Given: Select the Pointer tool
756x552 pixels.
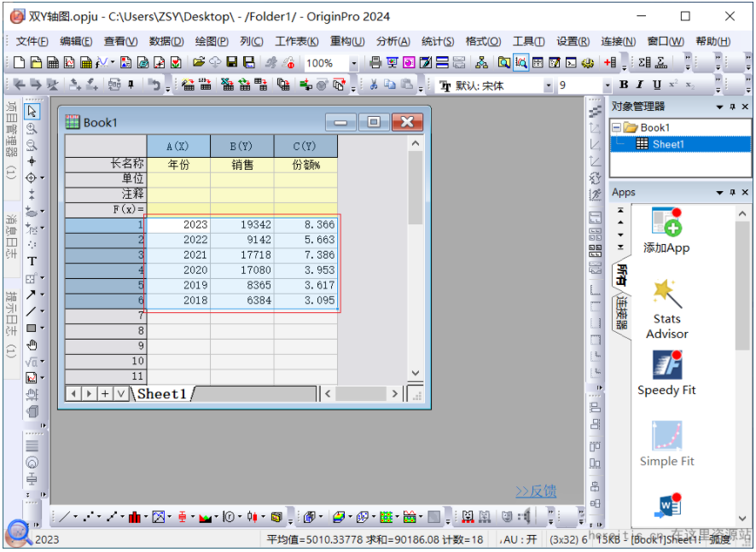Looking at the screenshot, I should [x=32, y=111].
